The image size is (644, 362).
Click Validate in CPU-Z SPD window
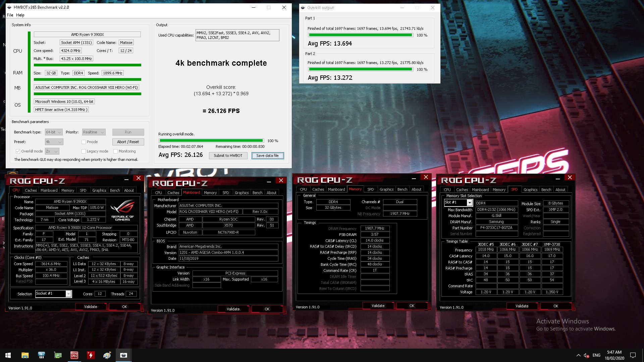[522, 306]
